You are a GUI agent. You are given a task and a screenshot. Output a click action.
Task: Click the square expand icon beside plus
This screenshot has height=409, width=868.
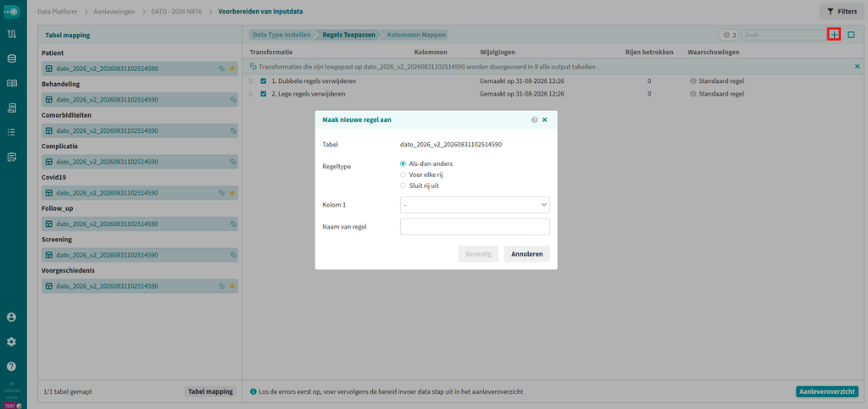coord(851,35)
